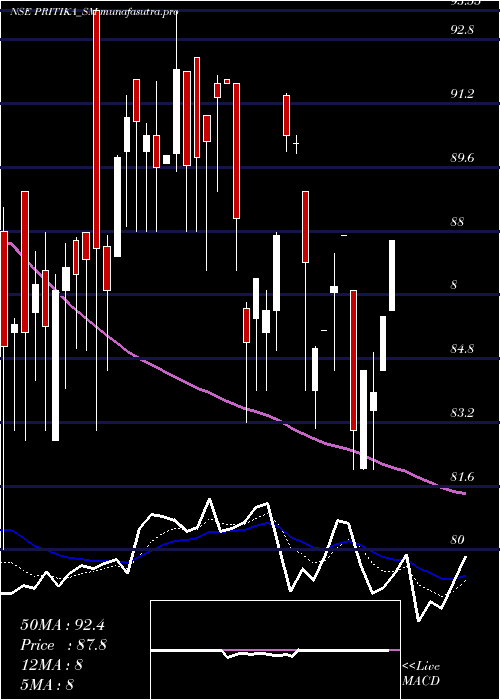Click the 80 price axis label
500x700 pixels.
(458, 540)
